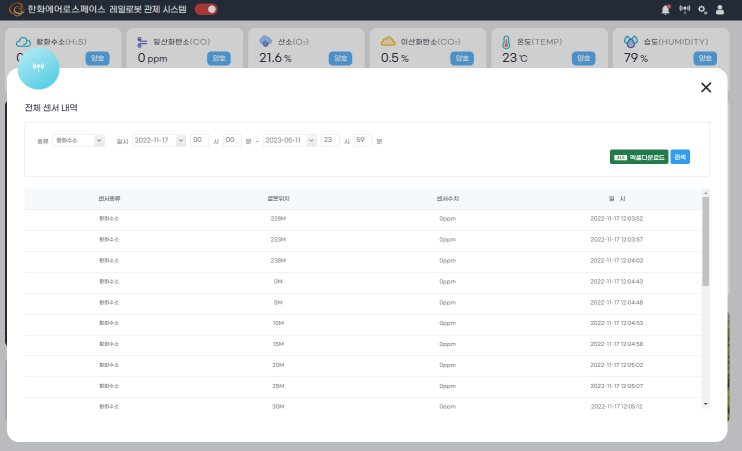Click the blue 검색 search button
742x451 pixels.
[x=680, y=157]
